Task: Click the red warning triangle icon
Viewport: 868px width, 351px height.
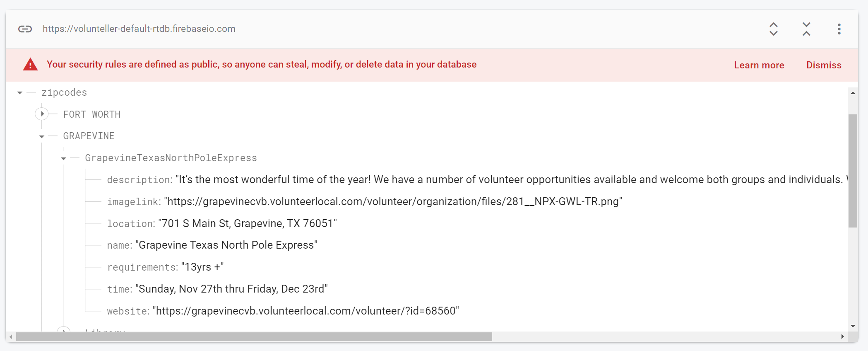Action: pos(30,65)
